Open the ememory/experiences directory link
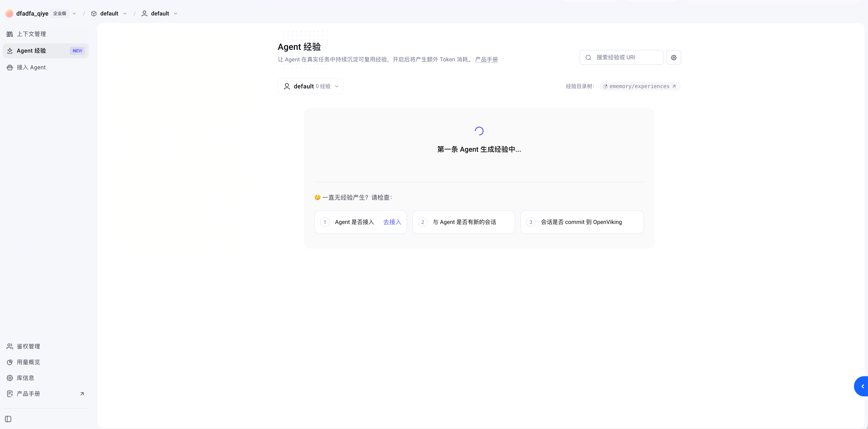This screenshot has height=429, width=868. click(639, 86)
